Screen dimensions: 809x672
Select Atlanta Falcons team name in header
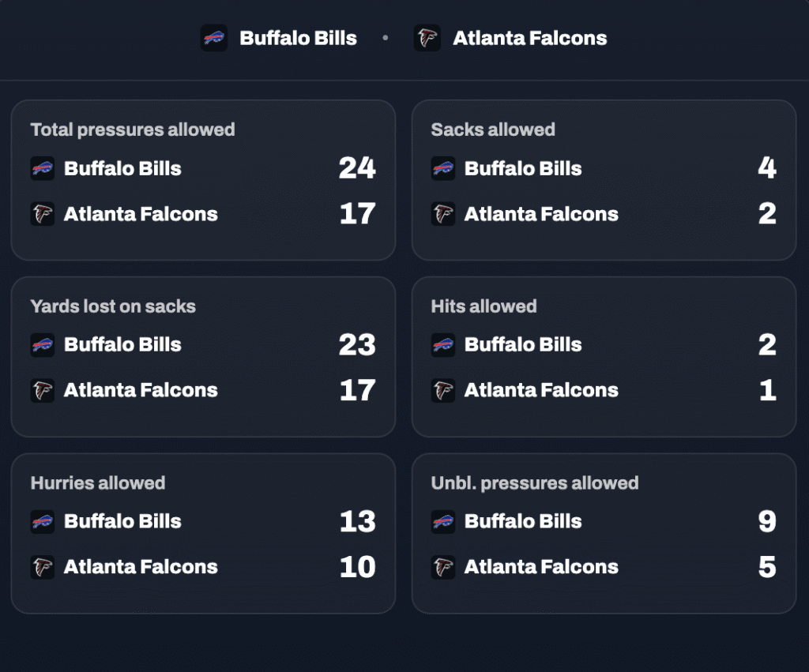click(529, 38)
